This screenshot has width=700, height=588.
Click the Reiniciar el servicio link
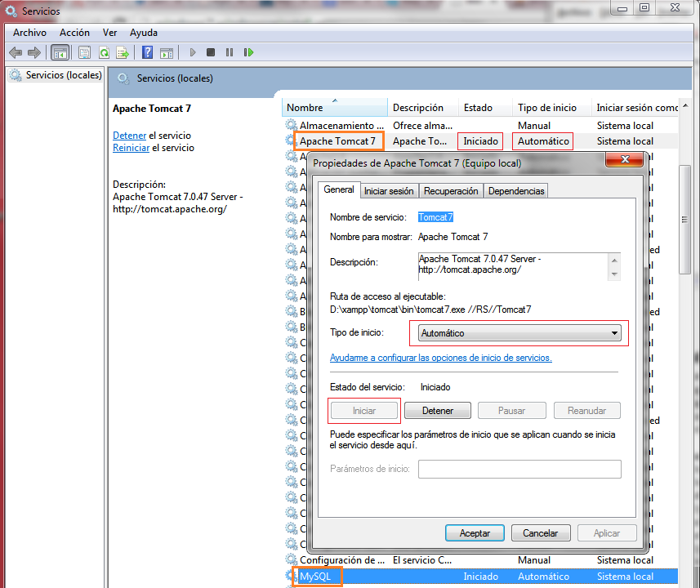[131, 148]
